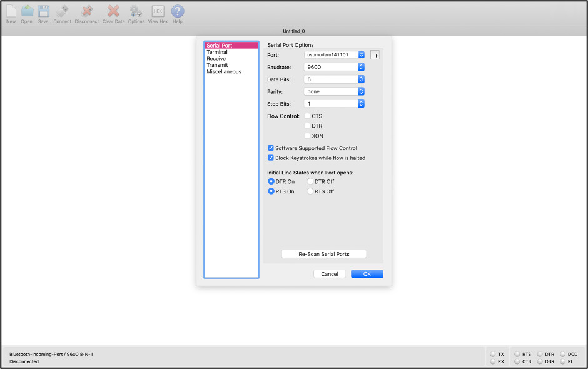
Task: Select Terminal in the options list
Action: [x=217, y=52]
